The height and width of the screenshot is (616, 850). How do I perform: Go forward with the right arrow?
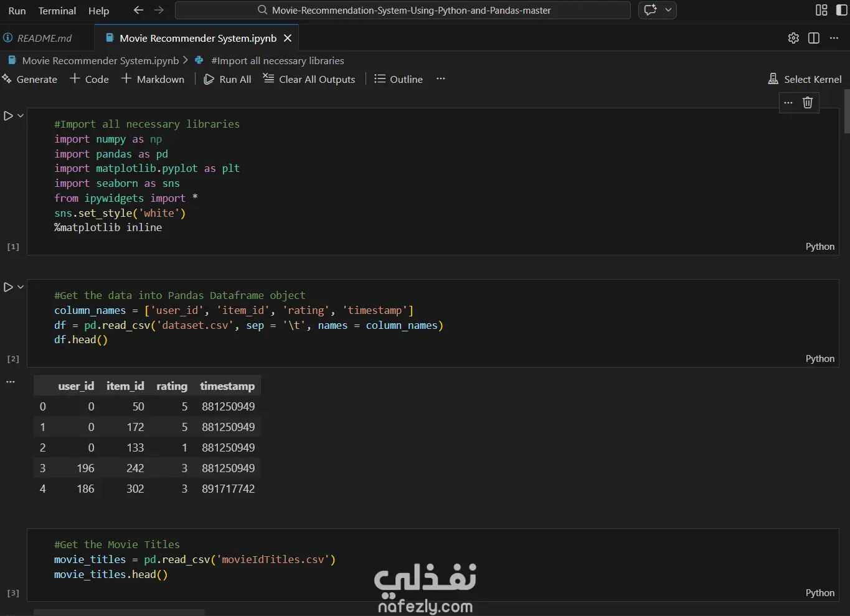[x=159, y=10]
